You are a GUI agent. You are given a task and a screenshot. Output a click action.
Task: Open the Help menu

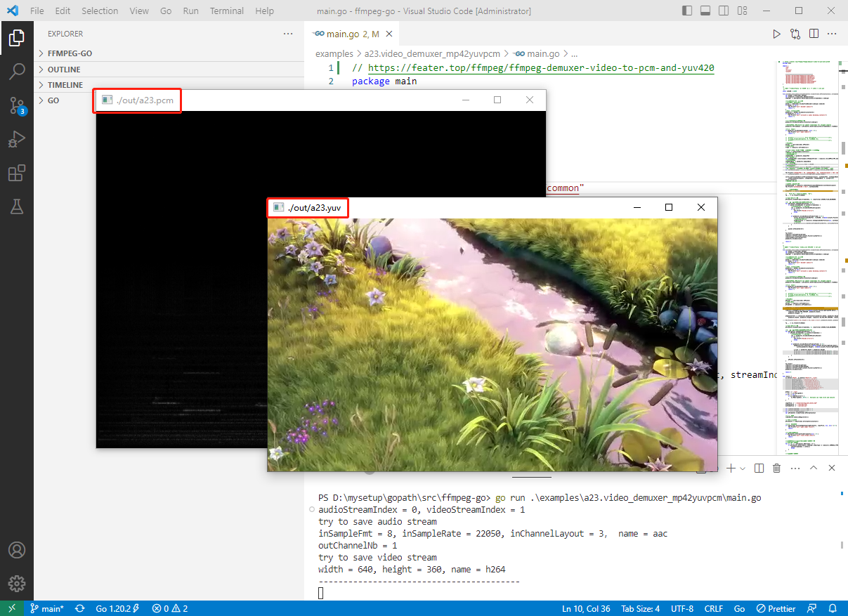[265, 11]
